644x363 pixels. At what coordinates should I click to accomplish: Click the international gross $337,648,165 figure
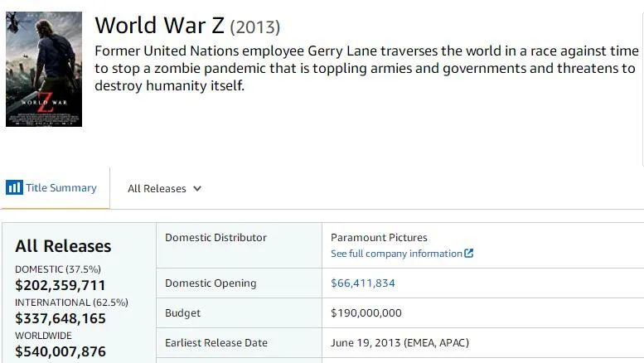pos(61,318)
